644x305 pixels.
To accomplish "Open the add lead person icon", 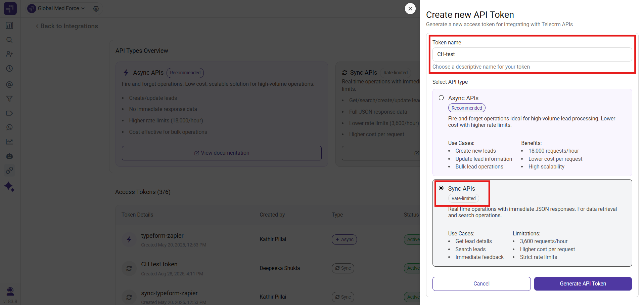I will [9, 54].
